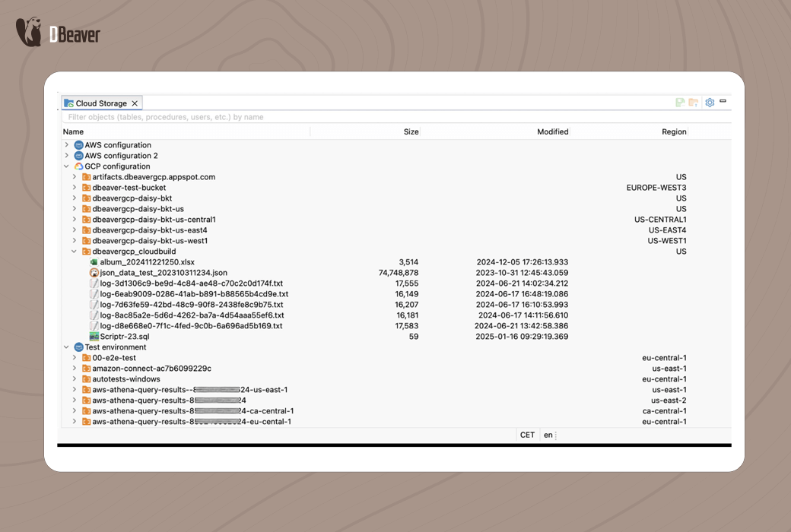Click the CET timezone status indicator

click(x=527, y=435)
